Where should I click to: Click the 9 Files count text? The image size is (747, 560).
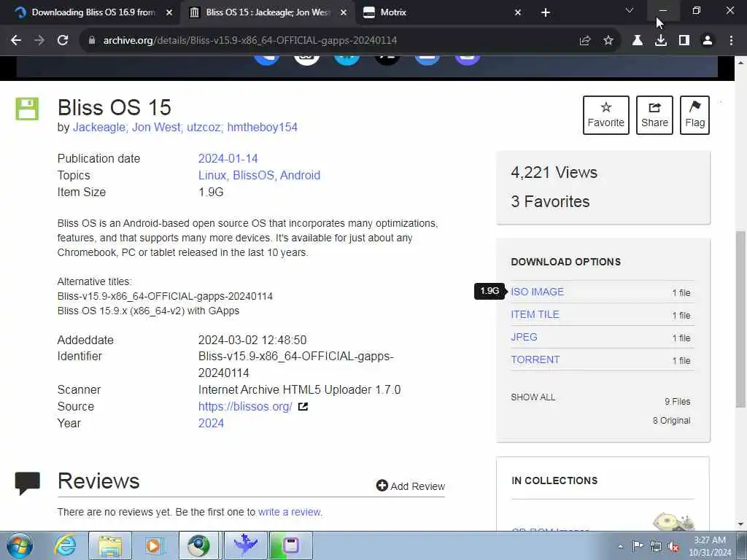(x=678, y=402)
